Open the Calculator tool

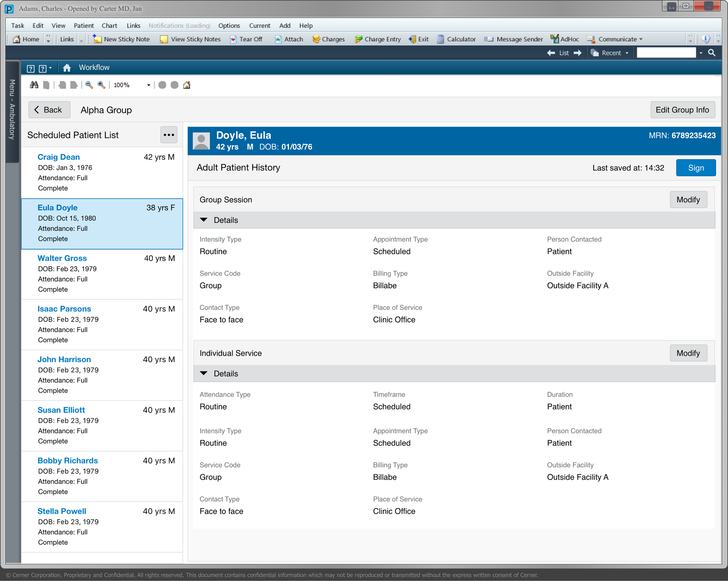(x=456, y=39)
